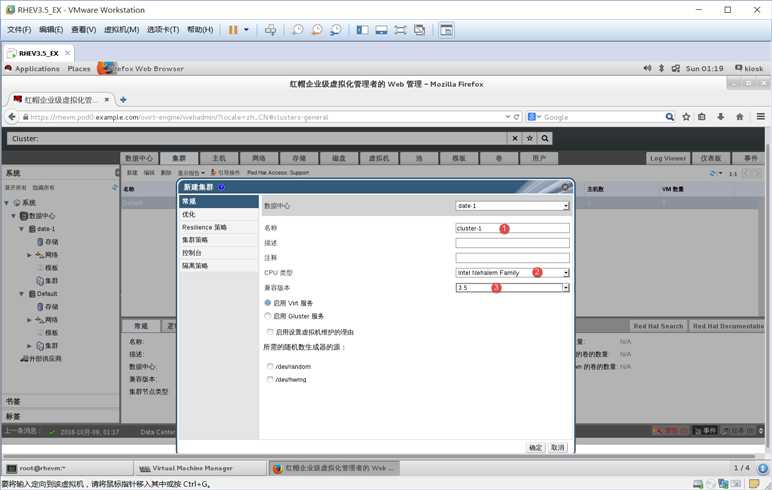Cancel the dialog with 取消
This screenshot has height=490, width=772.
[557, 448]
